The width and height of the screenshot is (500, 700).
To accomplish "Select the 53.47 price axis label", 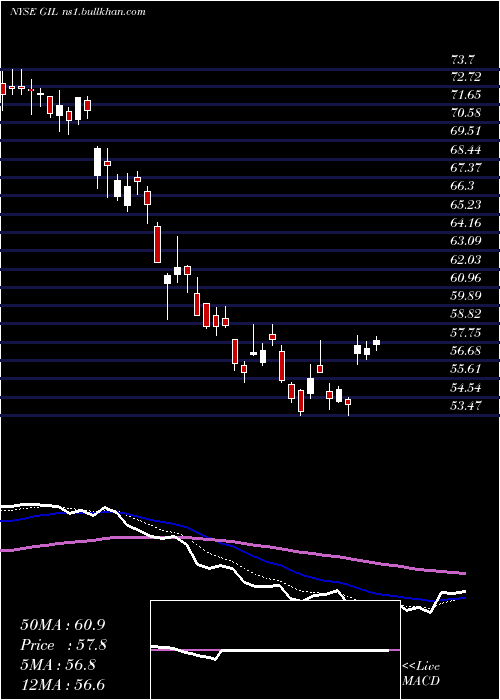I will click(467, 406).
